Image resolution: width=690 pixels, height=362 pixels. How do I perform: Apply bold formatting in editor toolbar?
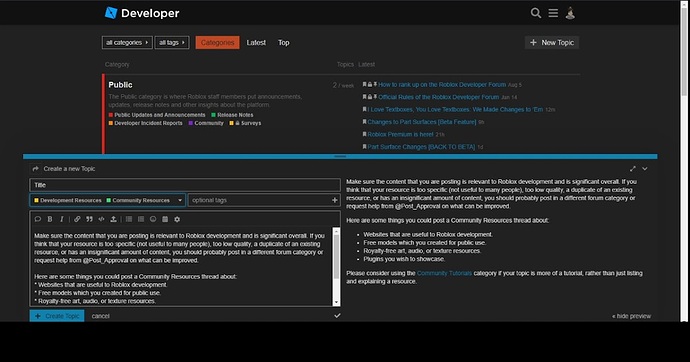point(50,219)
